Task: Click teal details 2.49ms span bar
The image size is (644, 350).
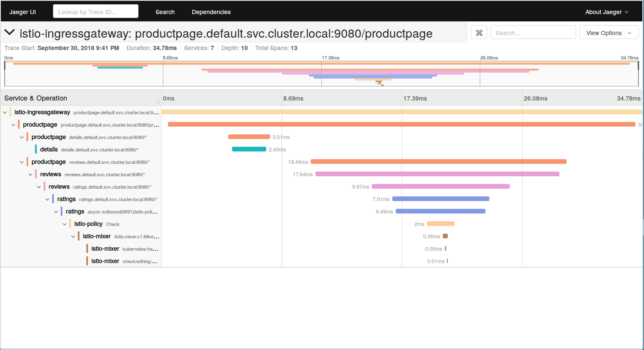Action: (x=249, y=149)
